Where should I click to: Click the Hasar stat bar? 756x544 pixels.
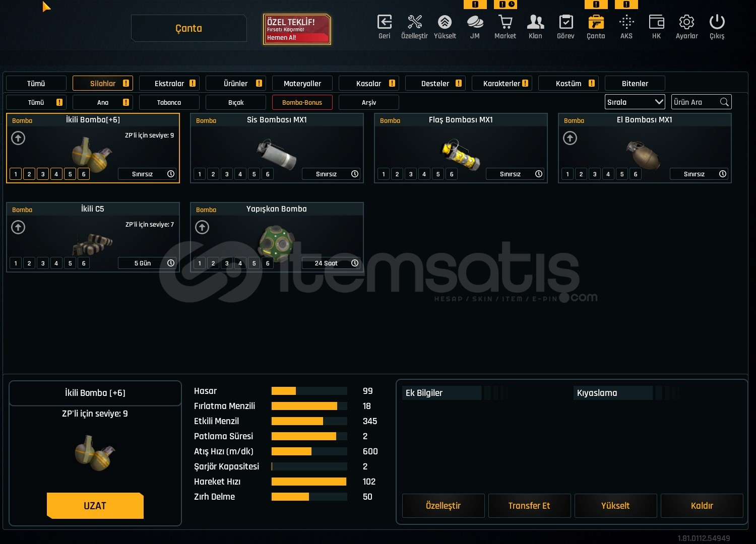click(309, 391)
